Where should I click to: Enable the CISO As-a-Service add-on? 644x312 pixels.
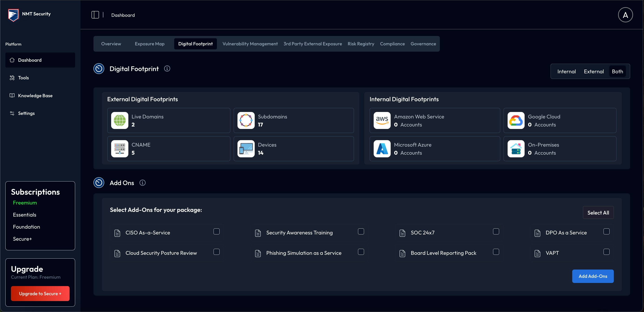[x=216, y=232]
